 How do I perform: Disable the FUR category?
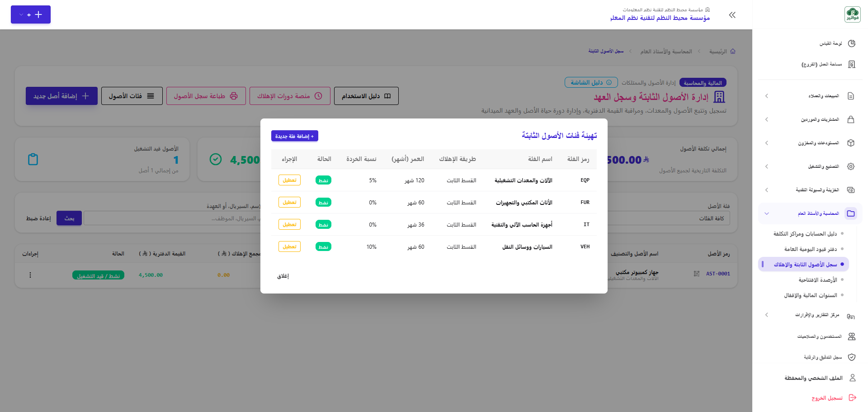[289, 202]
